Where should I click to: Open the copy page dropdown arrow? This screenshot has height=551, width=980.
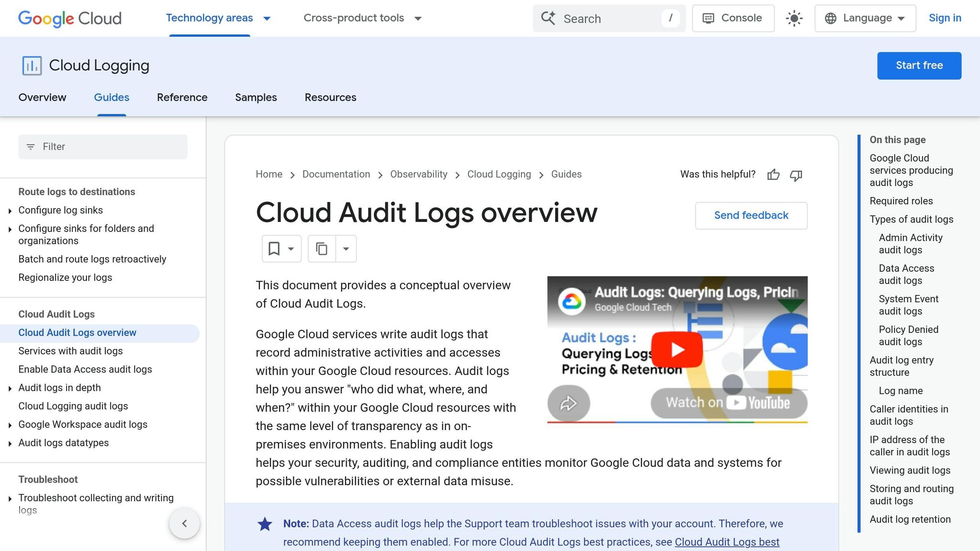coord(346,249)
